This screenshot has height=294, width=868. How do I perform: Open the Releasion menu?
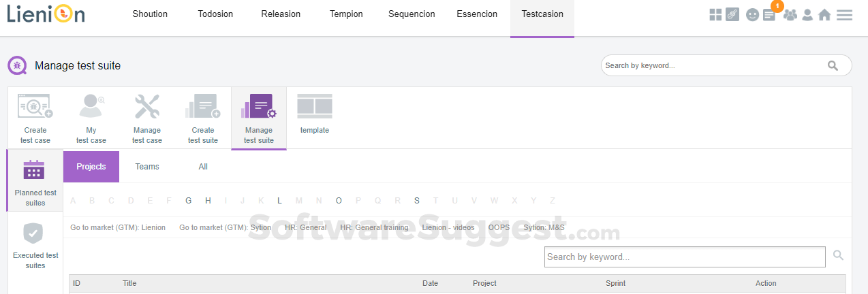point(281,14)
